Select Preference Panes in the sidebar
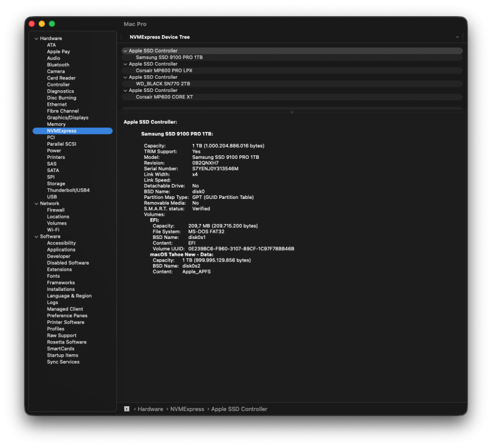 (67, 315)
